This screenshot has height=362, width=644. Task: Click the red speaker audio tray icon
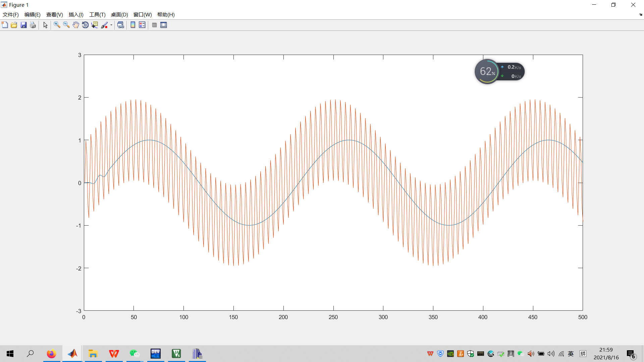[x=531, y=354]
